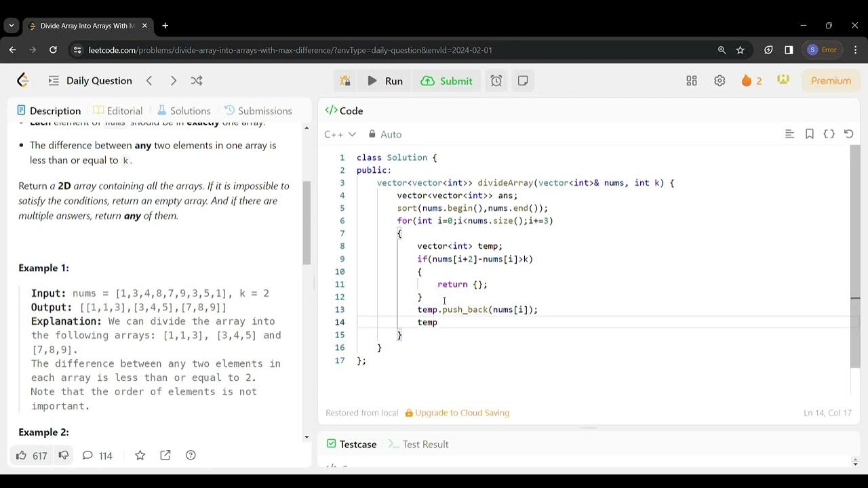Click Upgrade to Cloud Saving link
868x488 pixels.
(457, 413)
